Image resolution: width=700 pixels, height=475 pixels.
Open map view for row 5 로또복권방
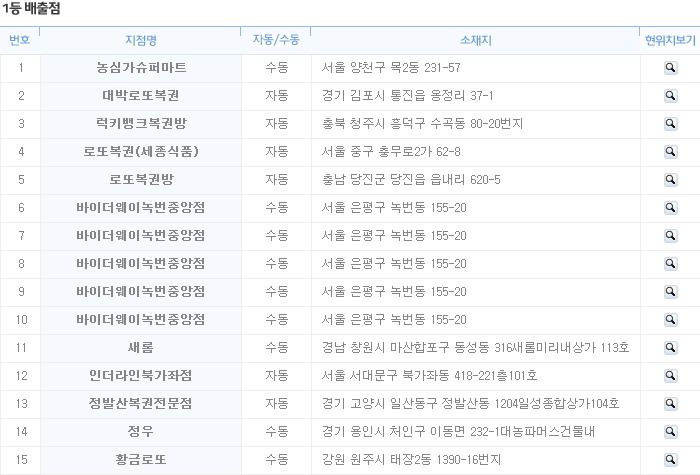pos(670,180)
